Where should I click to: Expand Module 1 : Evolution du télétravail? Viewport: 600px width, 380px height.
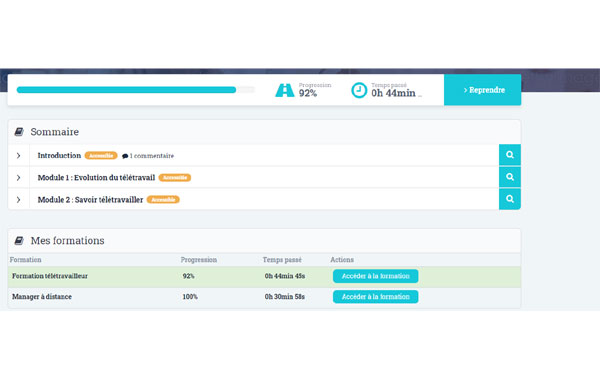pyautogui.click(x=18, y=178)
